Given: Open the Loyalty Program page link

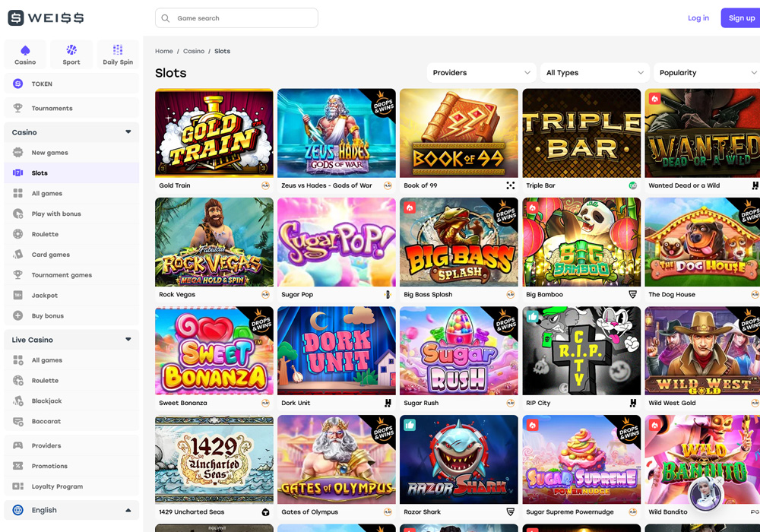Looking at the screenshot, I should (x=71, y=486).
